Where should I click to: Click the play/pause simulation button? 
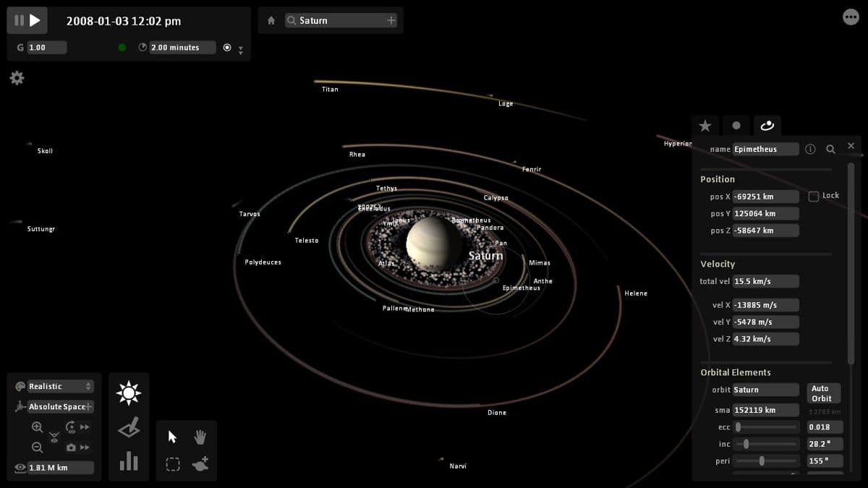tap(27, 20)
